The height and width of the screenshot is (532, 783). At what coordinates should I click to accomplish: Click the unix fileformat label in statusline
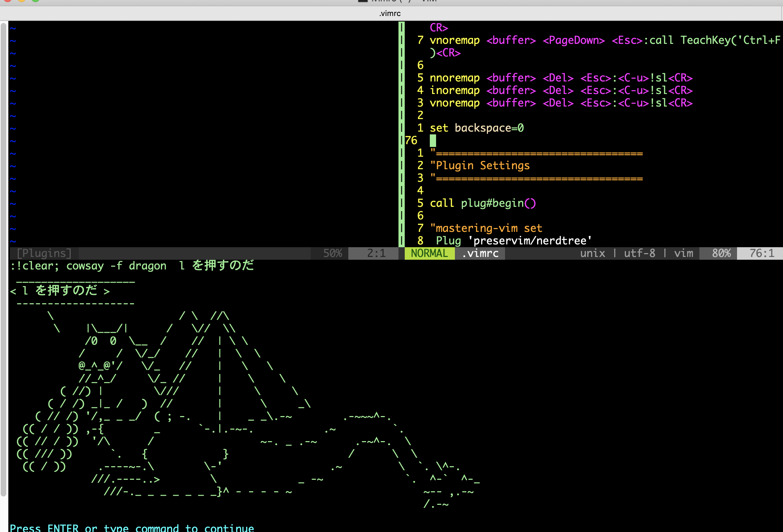(x=592, y=253)
